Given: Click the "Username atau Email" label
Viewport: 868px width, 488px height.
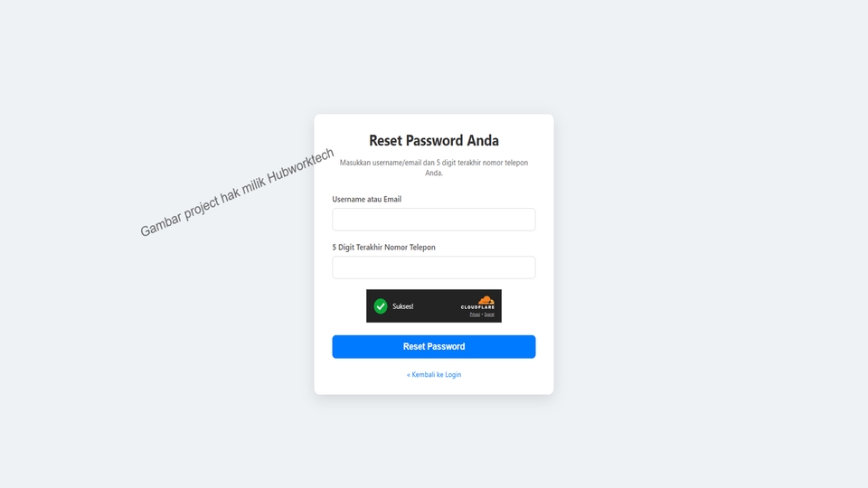Looking at the screenshot, I should (366, 199).
